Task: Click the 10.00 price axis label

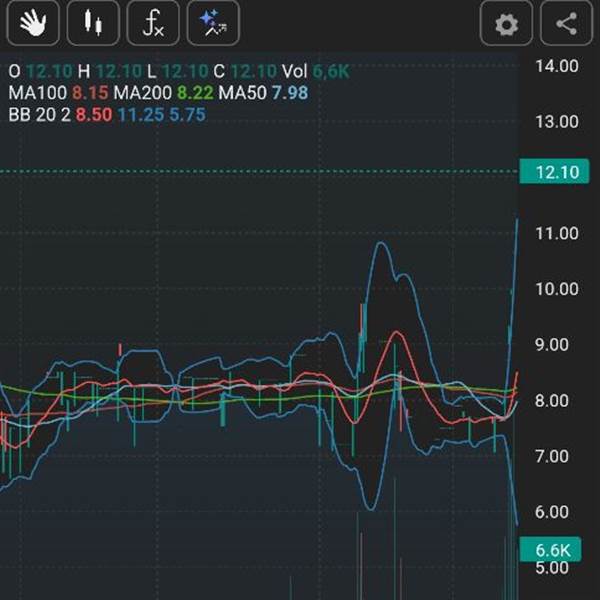Action: point(557,289)
